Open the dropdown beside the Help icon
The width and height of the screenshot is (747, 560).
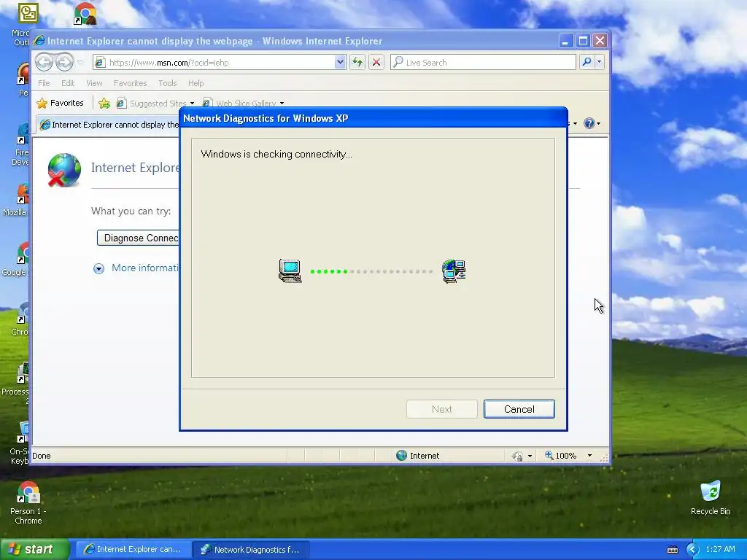(598, 124)
